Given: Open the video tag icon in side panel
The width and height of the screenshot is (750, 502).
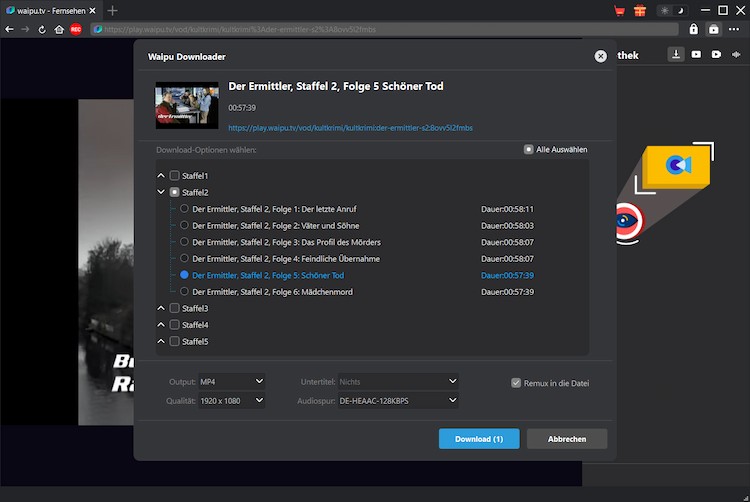Looking at the screenshot, I should (716, 55).
